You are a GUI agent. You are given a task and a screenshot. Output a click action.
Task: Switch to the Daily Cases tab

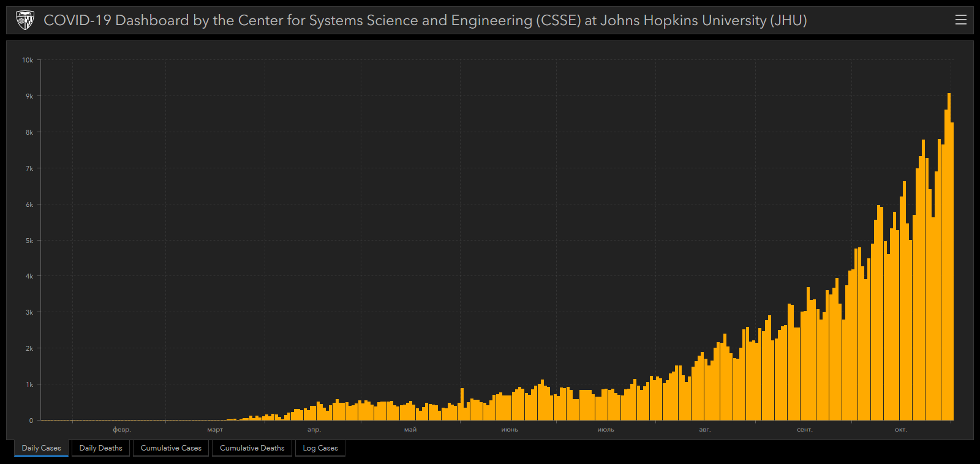coord(42,448)
